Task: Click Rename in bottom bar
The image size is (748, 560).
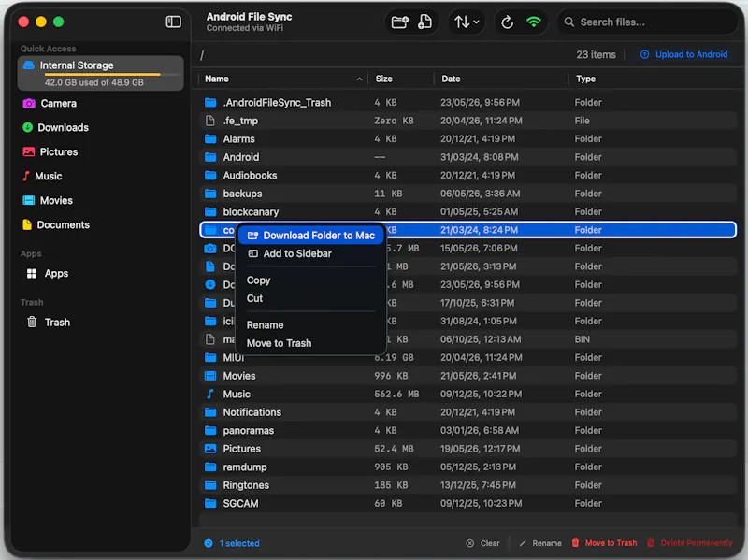Action: point(540,543)
